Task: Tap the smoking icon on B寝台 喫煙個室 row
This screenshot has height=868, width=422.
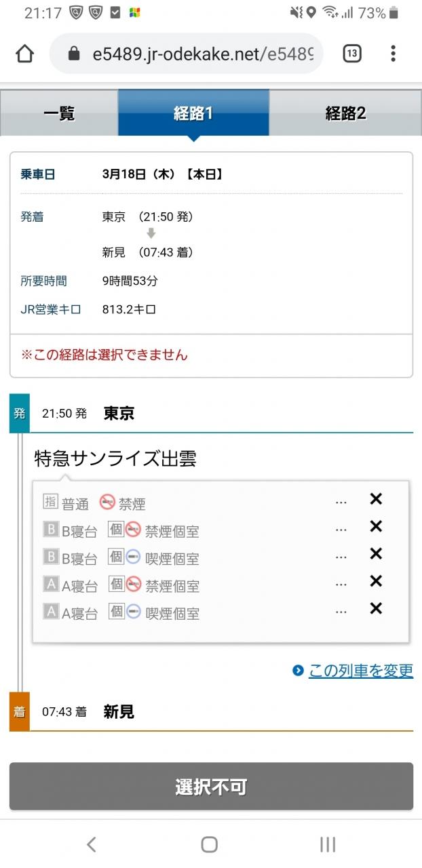Action: tap(133, 557)
